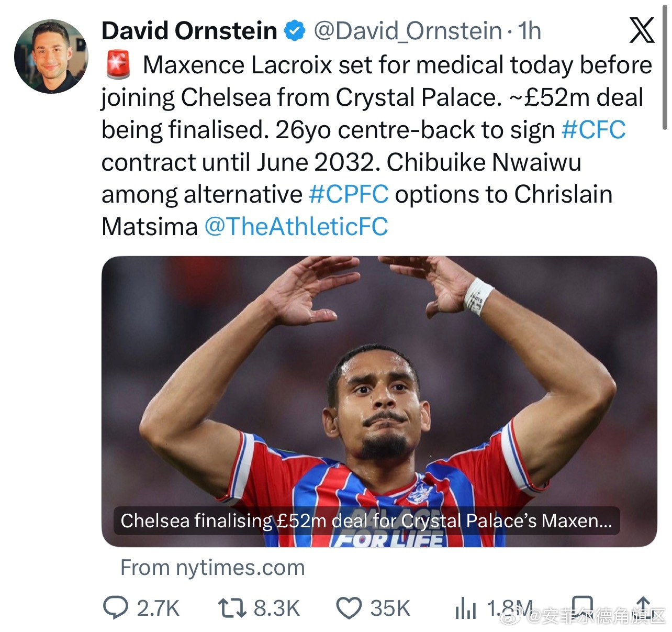Viewport: 672px width, 632px height.
Task: Open David Ornstein's profile picture
Action: (x=51, y=57)
